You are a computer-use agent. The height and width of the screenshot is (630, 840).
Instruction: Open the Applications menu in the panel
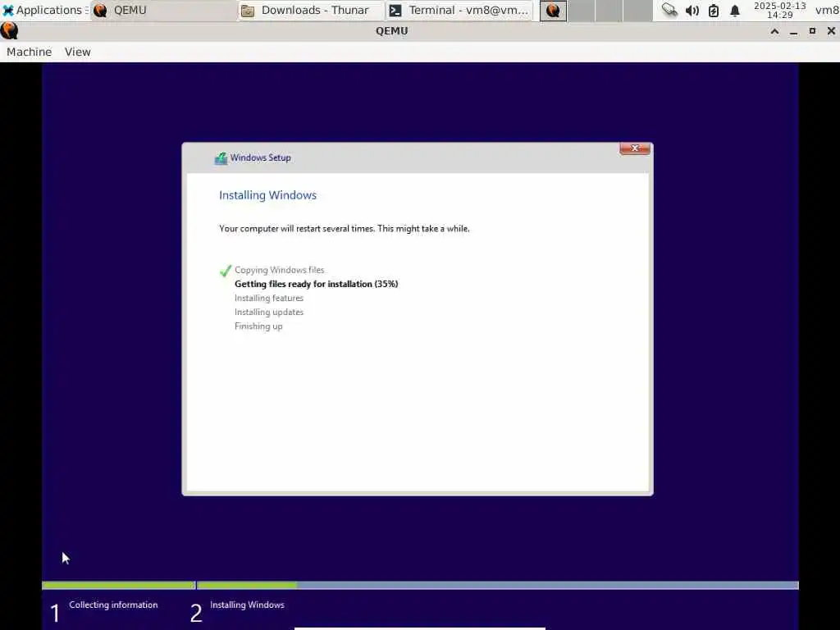44,10
